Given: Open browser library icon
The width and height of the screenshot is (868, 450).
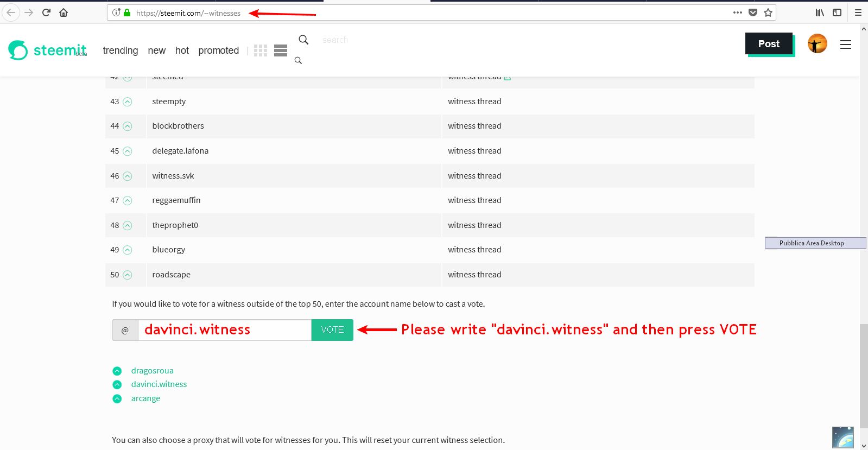Looking at the screenshot, I should pyautogui.click(x=820, y=12).
